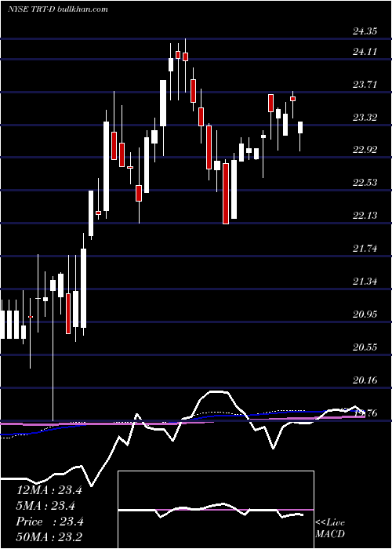Click the 22.53 price axis label

point(365,183)
